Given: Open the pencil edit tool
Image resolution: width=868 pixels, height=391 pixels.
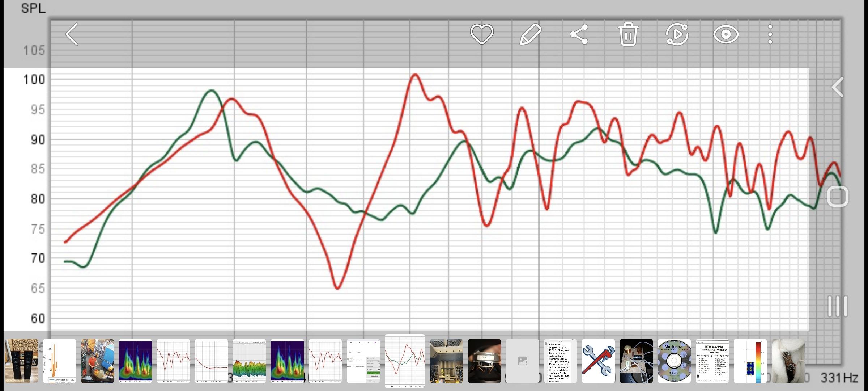Looking at the screenshot, I should [x=530, y=34].
